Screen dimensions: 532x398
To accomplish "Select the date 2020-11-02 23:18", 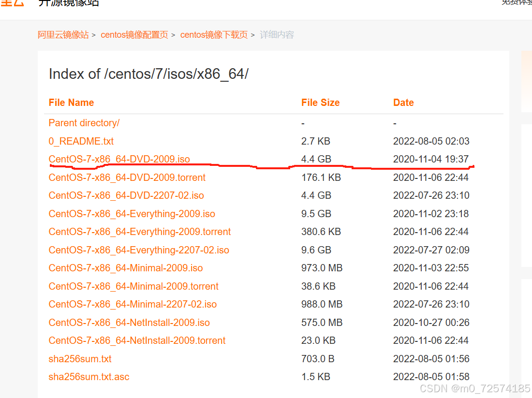I will point(431,214).
